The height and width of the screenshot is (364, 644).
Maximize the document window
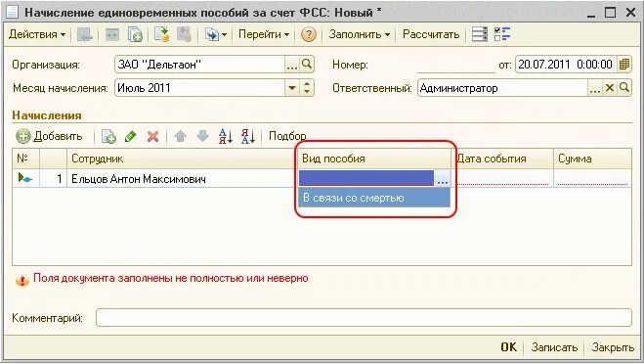click(611, 13)
